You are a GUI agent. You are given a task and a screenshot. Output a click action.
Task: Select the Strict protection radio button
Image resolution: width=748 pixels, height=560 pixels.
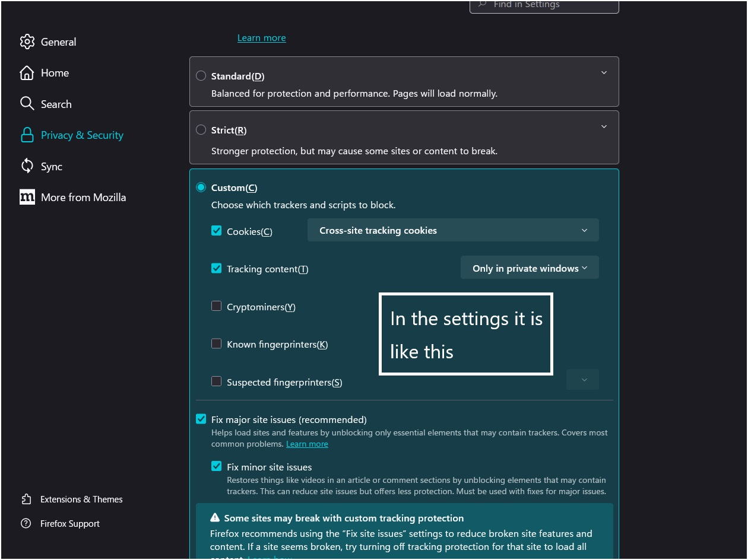coord(201,130)
